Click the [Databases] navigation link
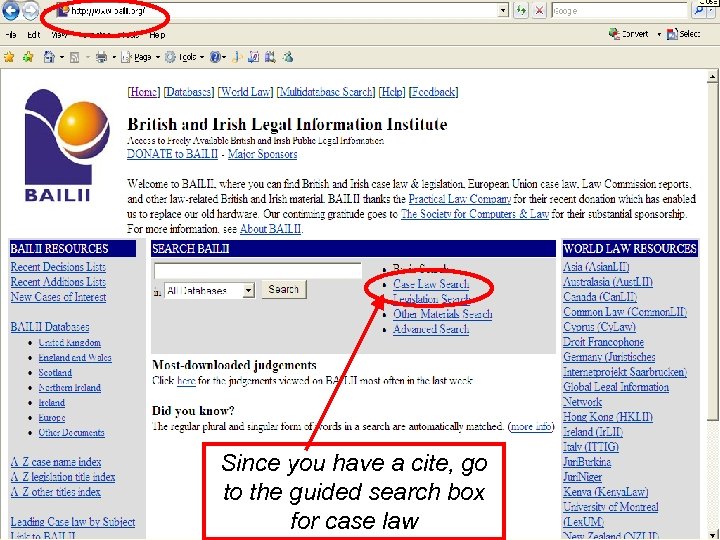This screenshot has width=720, height=540. point(189,92)
